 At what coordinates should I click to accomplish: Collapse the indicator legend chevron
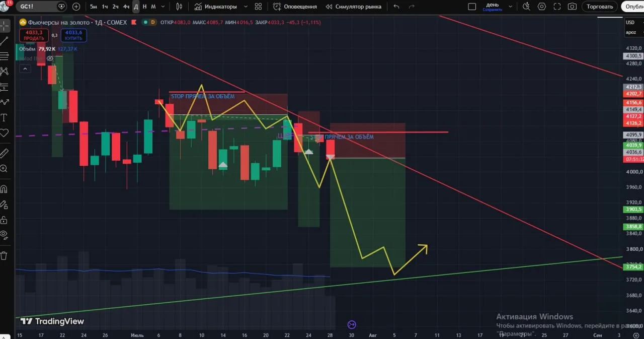point(24,69)
